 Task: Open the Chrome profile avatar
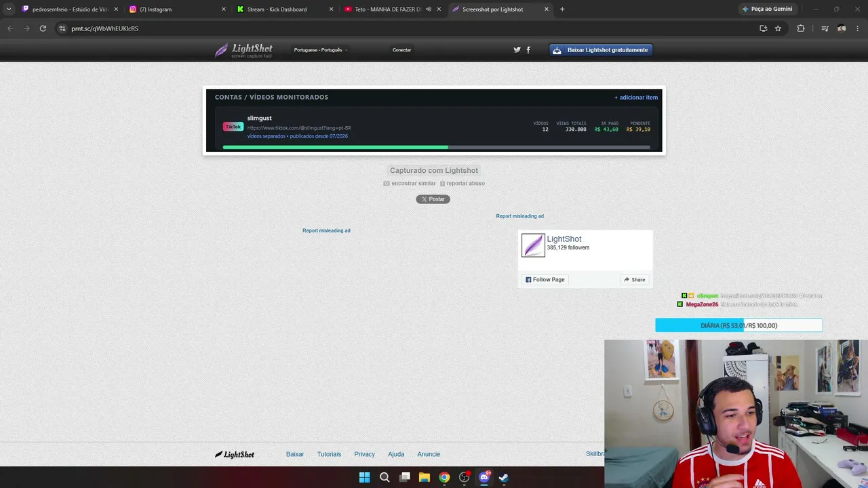coord(842,28)
